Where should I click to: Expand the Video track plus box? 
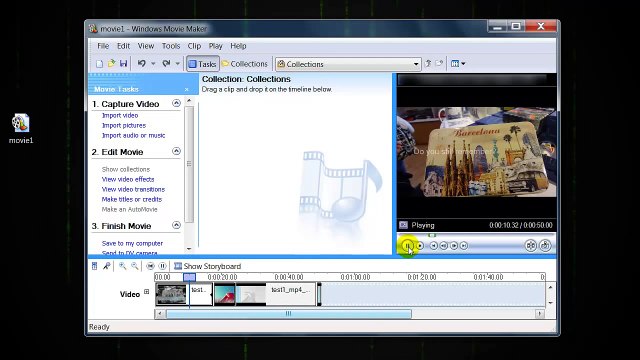pos(147,292)
